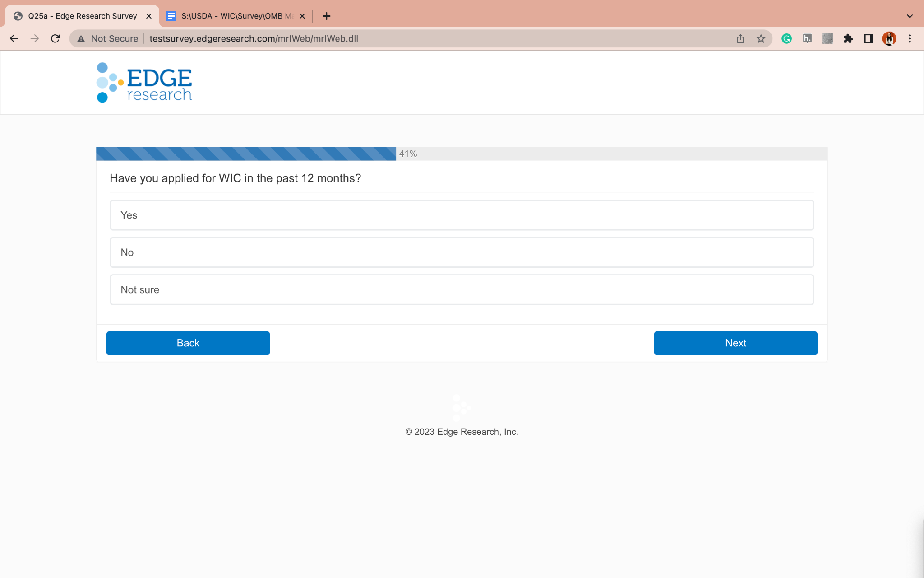Viewport: 924px width, 578px height.
Task: Reload the survey page
Action: pos(55,39)
